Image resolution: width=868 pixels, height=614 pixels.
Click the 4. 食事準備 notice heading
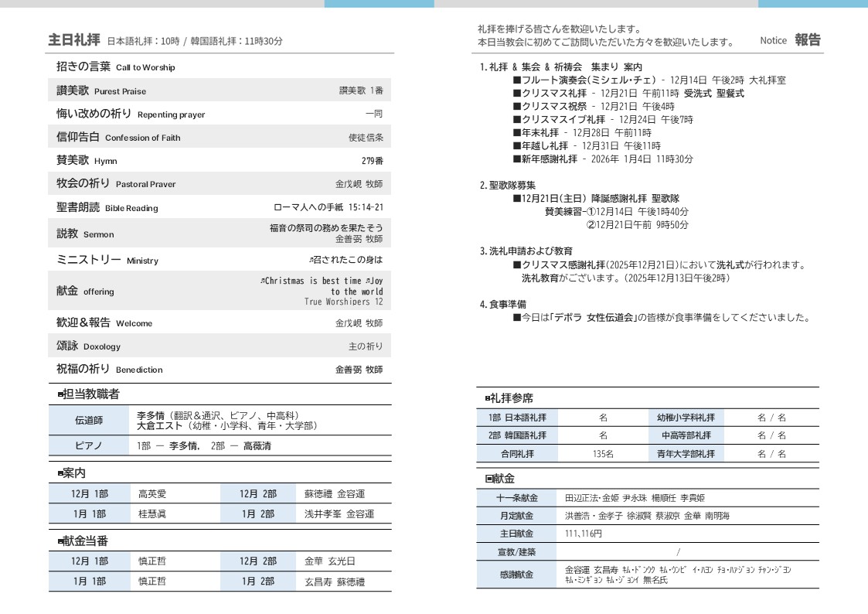[502, 304]
